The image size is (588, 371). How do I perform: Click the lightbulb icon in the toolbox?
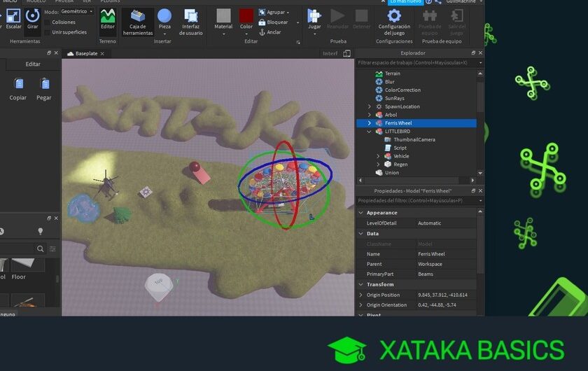tap(40, 231)
